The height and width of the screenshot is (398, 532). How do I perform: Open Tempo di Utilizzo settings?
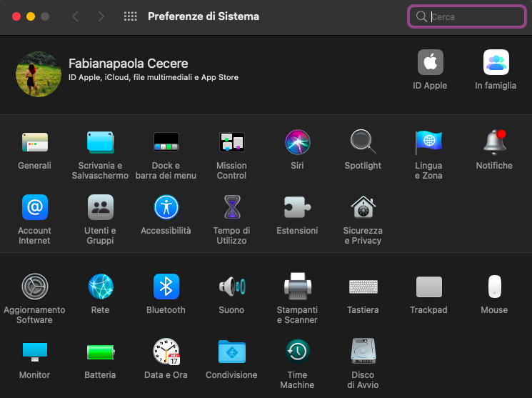(x=231, y=208)
